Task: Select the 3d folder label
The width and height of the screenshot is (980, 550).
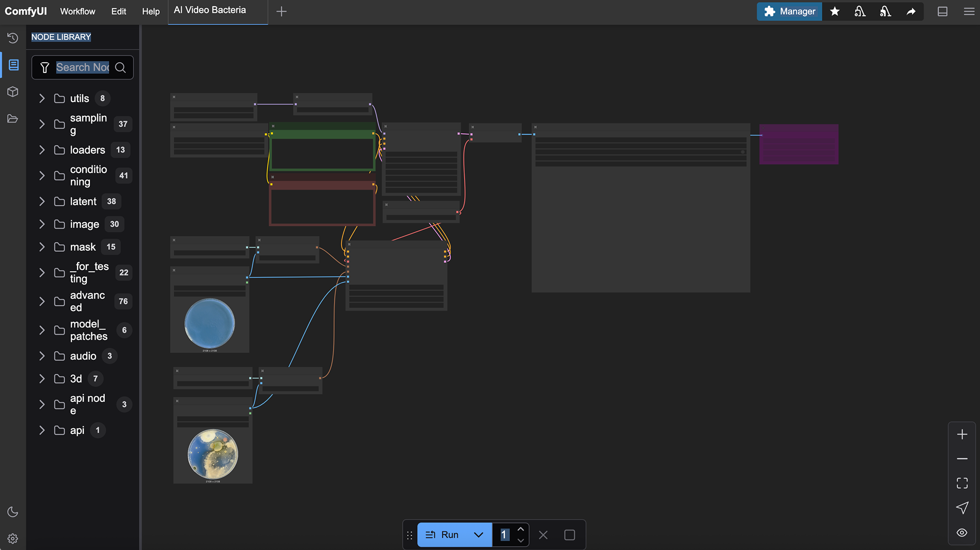Action: tap(76, 378)
